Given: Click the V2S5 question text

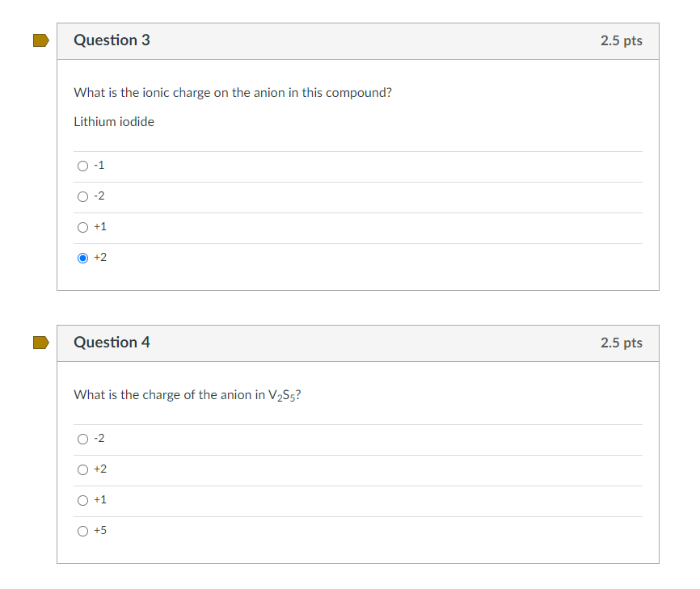Looking at the screenshot, I should [x=188, y=395].
